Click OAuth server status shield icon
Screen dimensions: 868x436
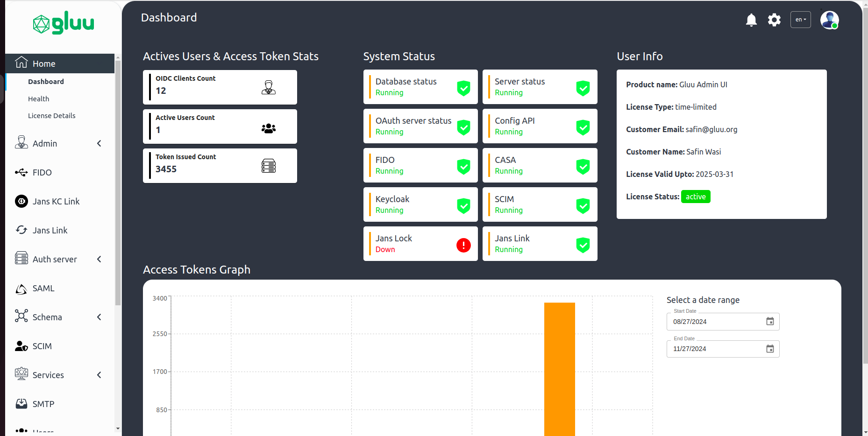coord(463,127)
